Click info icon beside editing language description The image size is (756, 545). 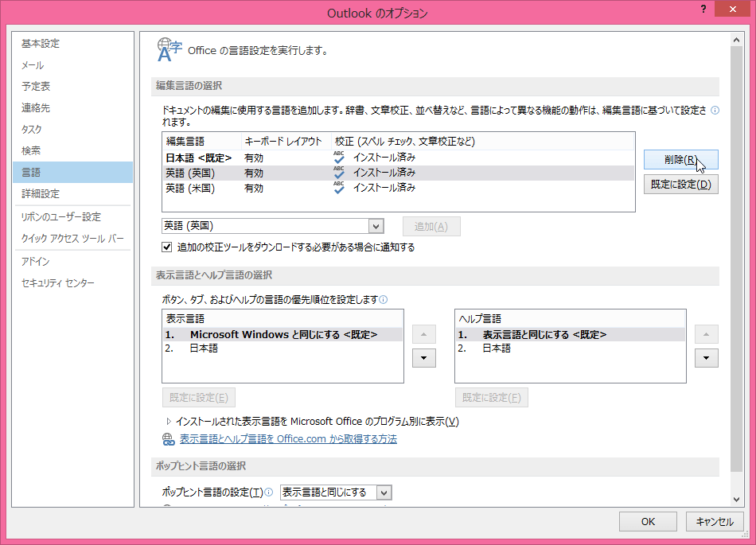(x=715, y=111)
